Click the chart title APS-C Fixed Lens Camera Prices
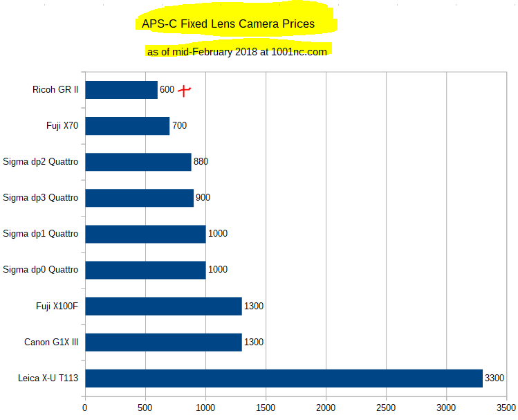518x420 pixels. pos(228,24)
